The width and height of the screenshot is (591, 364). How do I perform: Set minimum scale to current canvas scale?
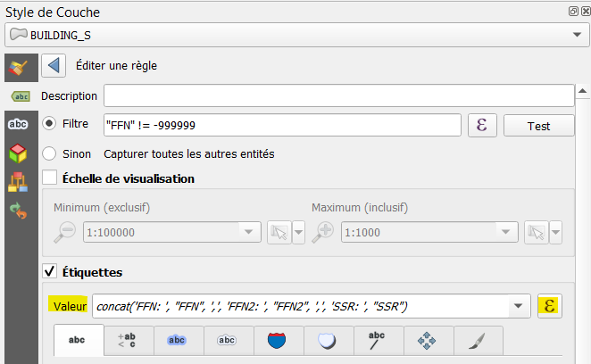click(279, 233)
